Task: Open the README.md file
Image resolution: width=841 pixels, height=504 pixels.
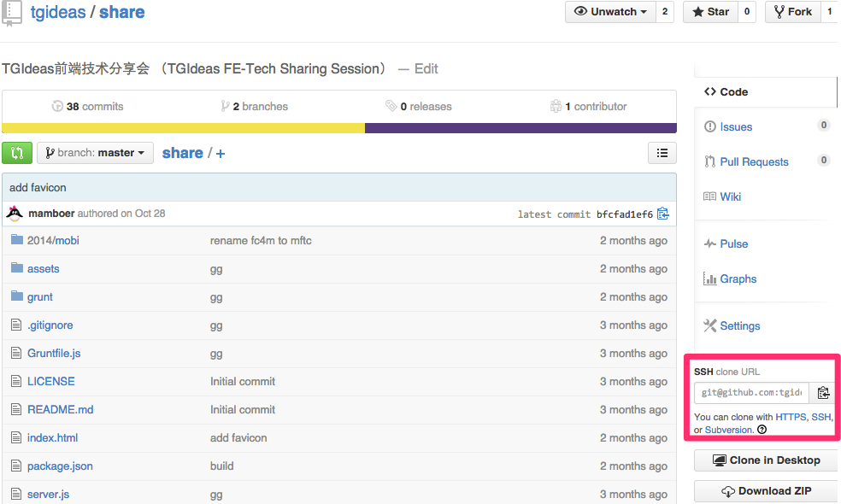Action: point(60,410)
